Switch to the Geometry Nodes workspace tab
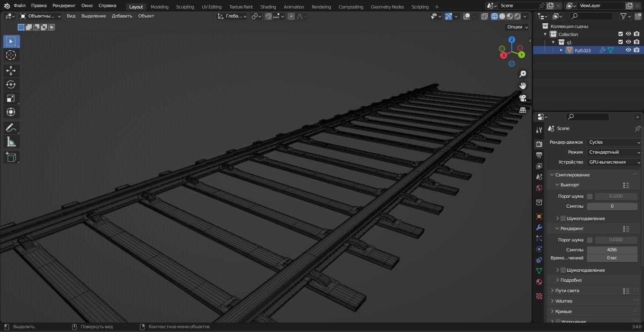 (388, 7)
